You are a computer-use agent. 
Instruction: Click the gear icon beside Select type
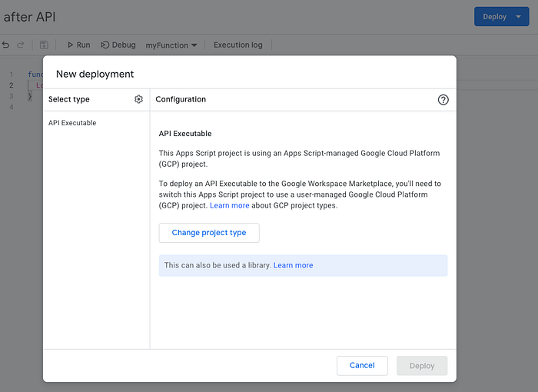tap(139, 99)
